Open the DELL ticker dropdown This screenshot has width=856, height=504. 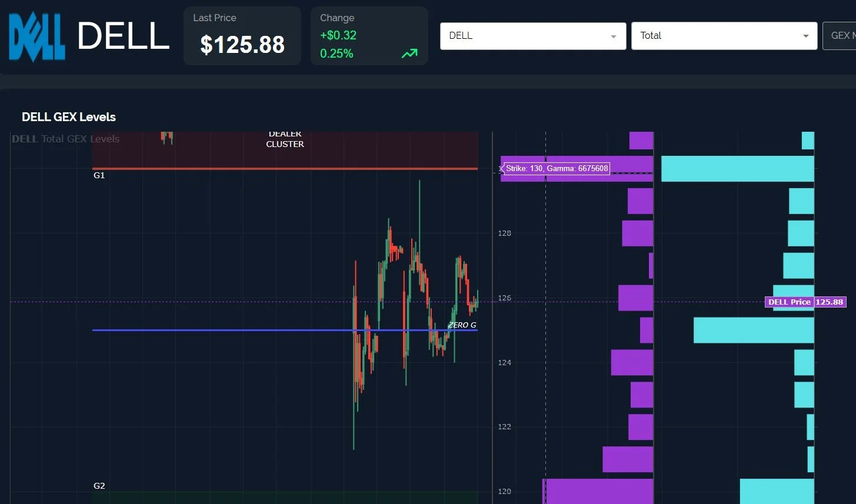point(533,36)
